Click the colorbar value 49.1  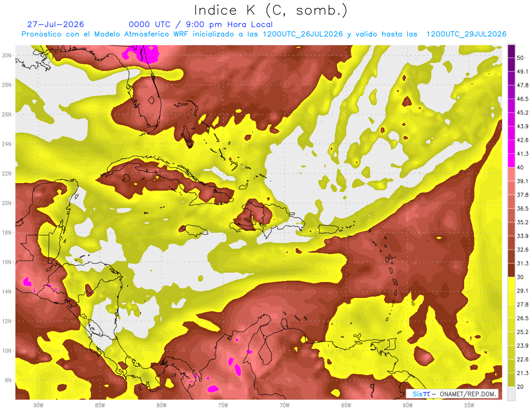(x=523, y=71)
